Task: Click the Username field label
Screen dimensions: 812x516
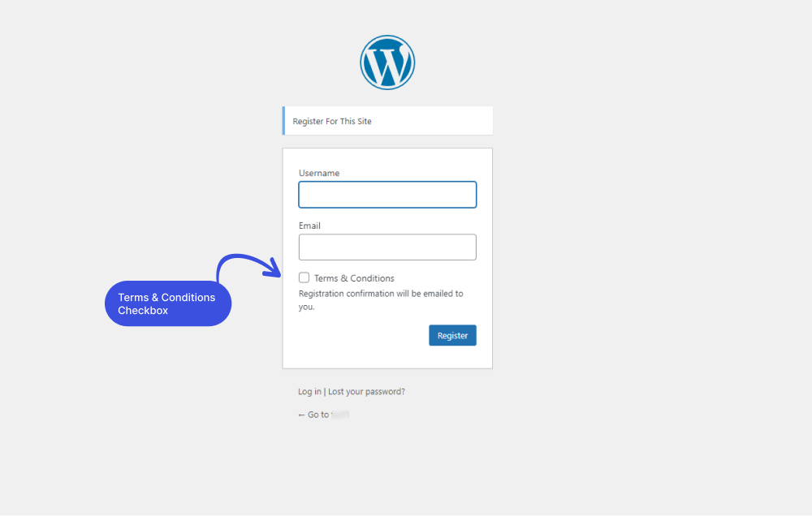Action: point(319,173)
